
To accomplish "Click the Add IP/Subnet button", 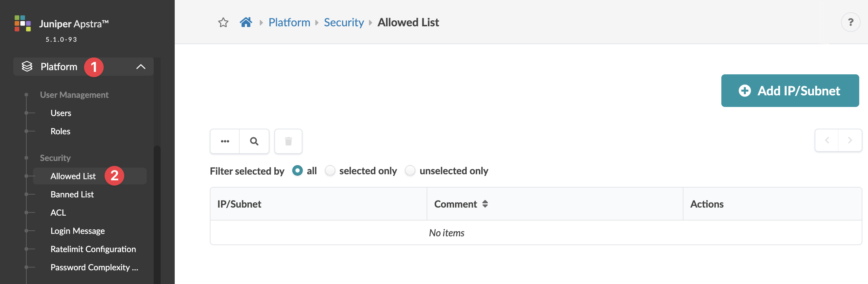I will (x=790, y=91).
